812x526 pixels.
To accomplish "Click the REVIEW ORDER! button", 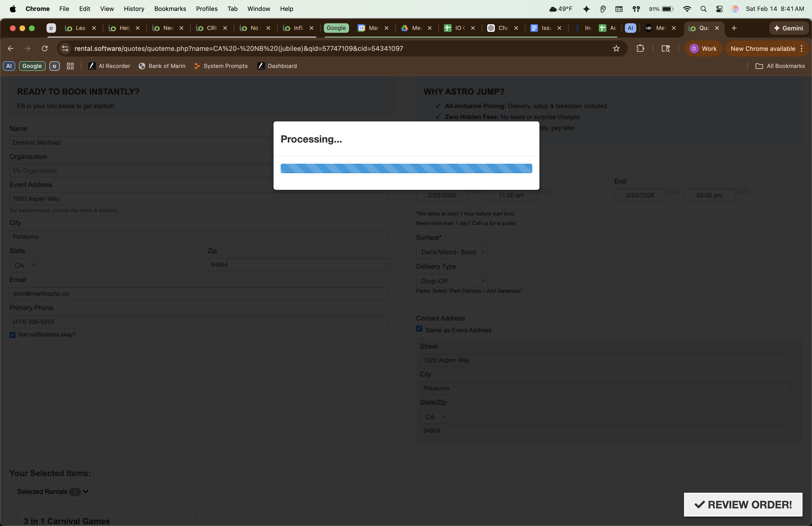I will click(x=743, y=504).
